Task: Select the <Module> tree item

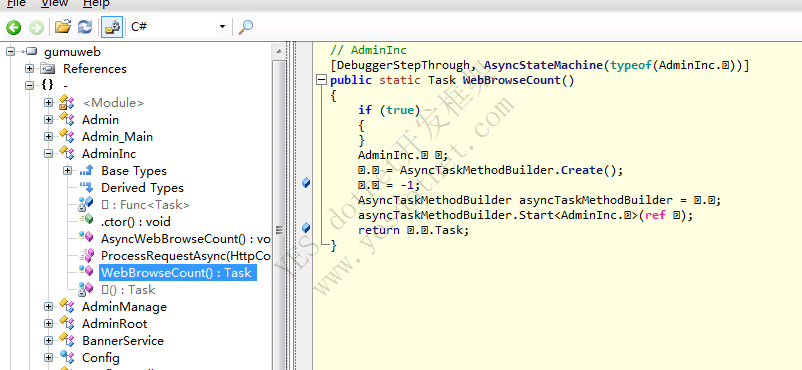Action: point(113,103)
